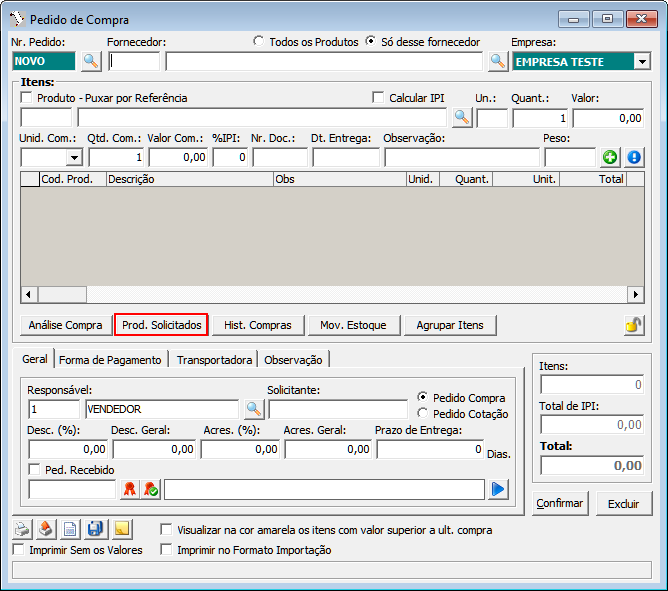Image resolution: width=668 pixels, height=591 pixels.
Task: Click the padlock icon beside Agrupar Itens
Action: click(x=633, y=325)
